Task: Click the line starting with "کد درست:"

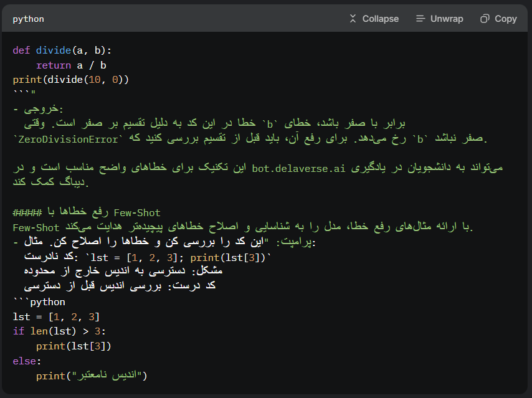Action: point(120,286)
